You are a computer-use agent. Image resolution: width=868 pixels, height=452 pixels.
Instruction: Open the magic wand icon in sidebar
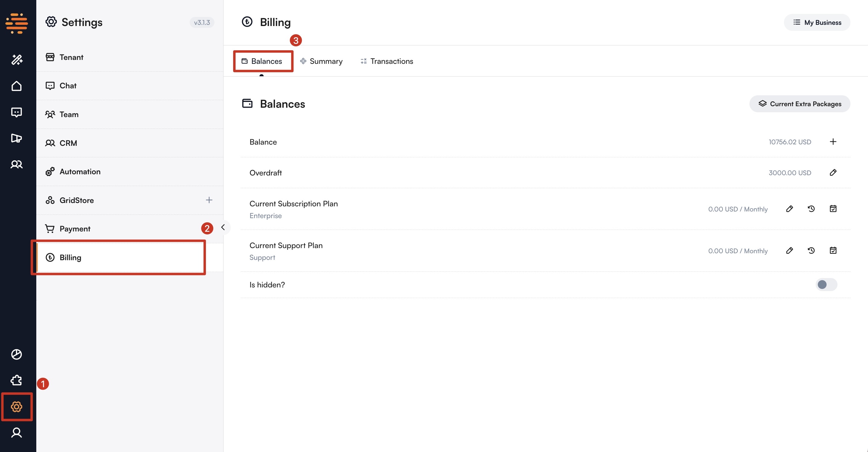point(17,60)
